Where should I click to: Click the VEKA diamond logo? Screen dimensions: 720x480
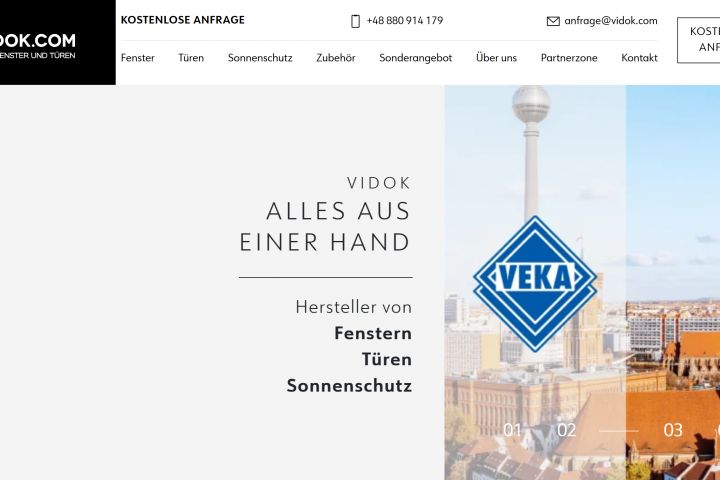[535, 284]
